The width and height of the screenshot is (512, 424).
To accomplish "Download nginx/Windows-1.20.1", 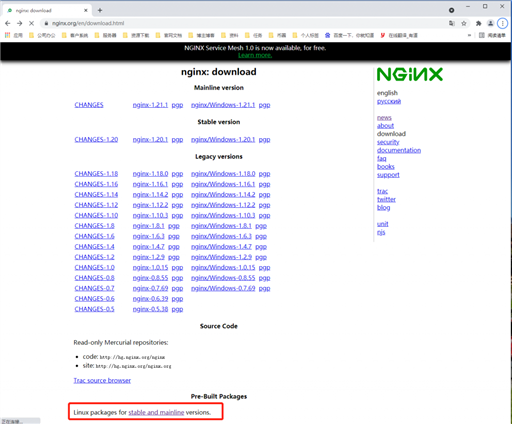I will (223, 139).
